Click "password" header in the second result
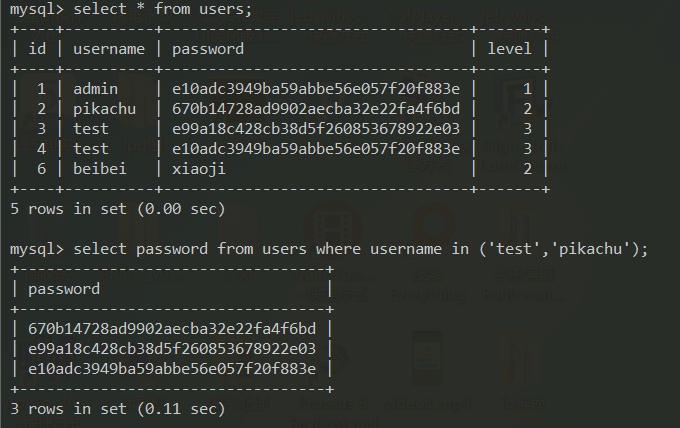Image resolution: width=680 pixels, height=428 pixels. [63, 289]
